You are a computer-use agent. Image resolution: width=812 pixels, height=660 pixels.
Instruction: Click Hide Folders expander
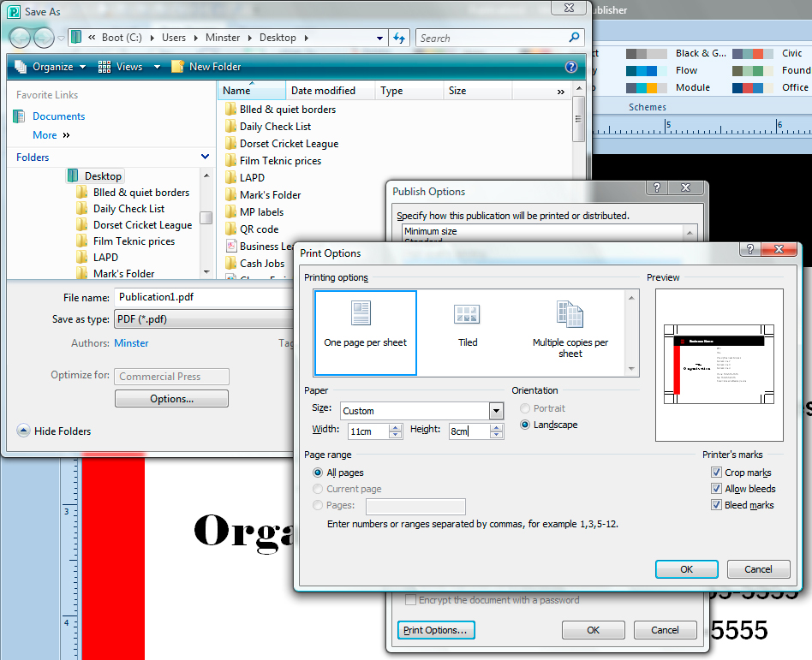click(x=23, y=431)
